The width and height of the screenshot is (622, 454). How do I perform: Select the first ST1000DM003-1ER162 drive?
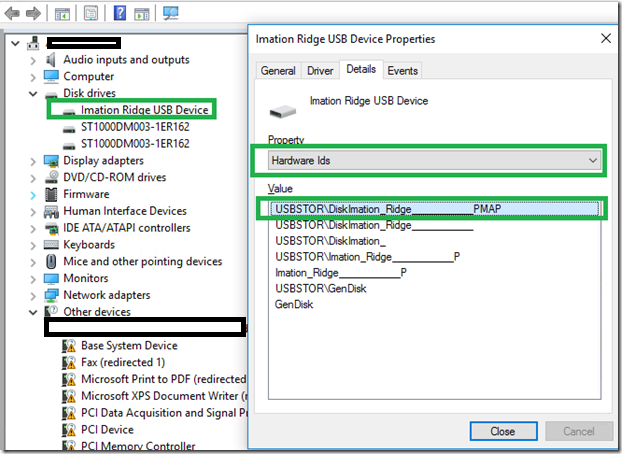coord(135,127)
